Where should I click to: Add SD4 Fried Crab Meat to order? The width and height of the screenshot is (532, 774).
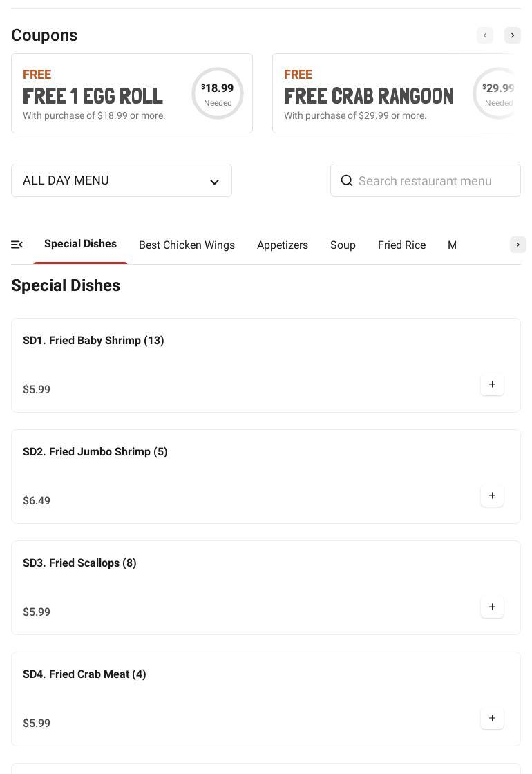point(492,719)
